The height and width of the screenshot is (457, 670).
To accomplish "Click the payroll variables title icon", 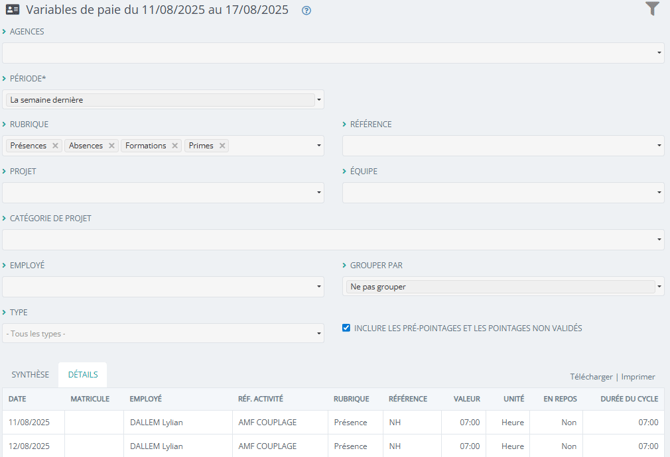I will (x=12, y=10).
